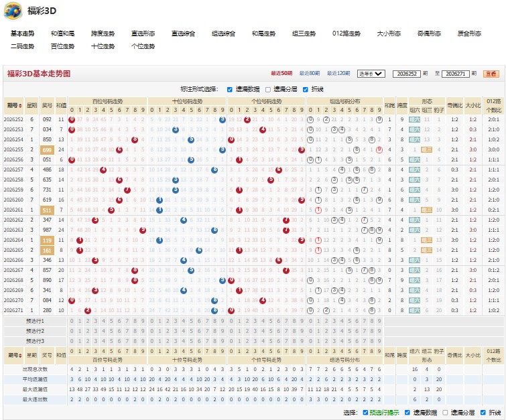The width and height of the screenshot is (506, 420).
Task: Click the start period field 2026252
Action: point(407,74)
